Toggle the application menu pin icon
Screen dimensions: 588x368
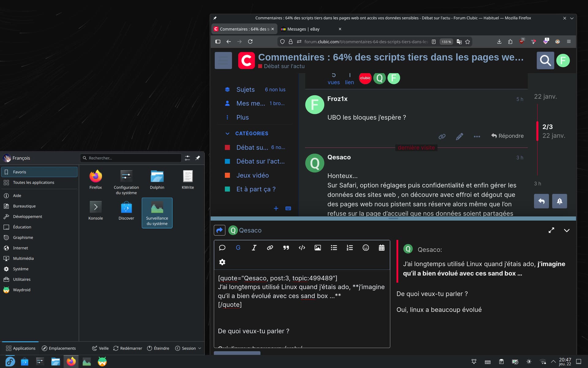(x=198, y=158)
